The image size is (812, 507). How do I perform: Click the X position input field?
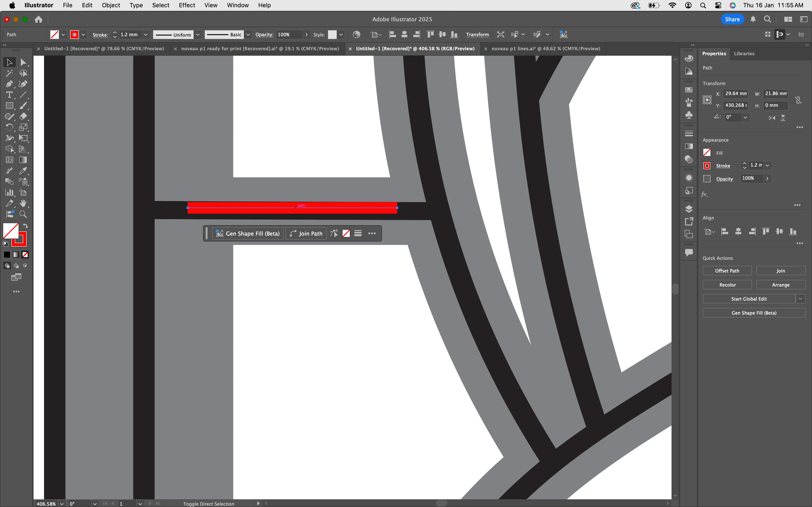tap(735, 94)
